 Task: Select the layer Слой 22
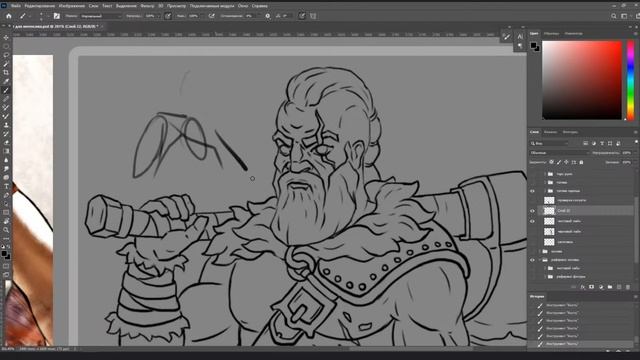pyautogui.click(x=586, y=211)
